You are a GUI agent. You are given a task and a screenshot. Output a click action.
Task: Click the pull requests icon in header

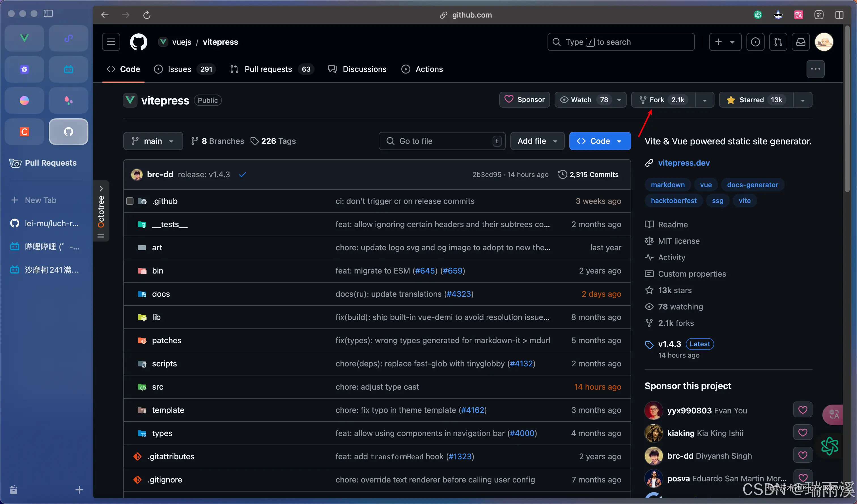pos(778,42)
